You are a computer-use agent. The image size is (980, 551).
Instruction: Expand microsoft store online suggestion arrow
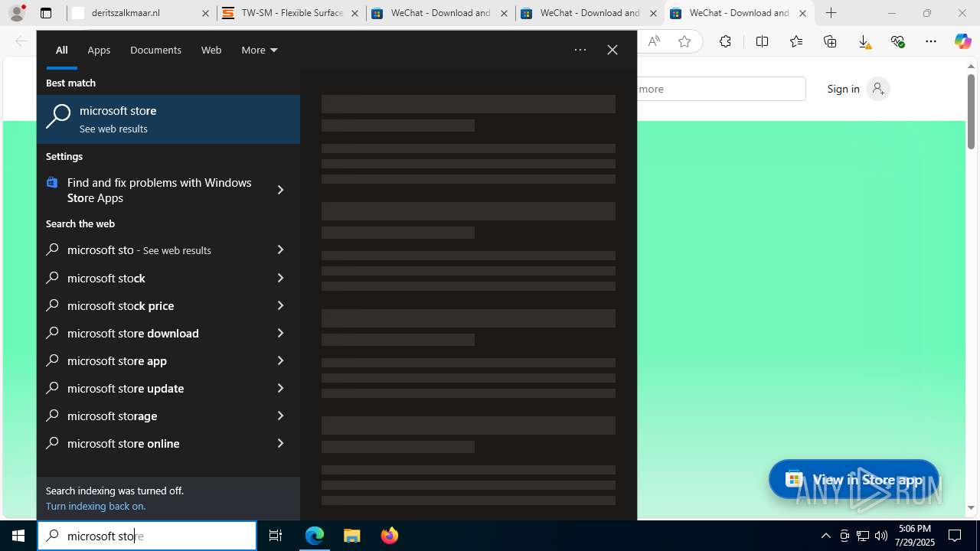tap(280, 443)
